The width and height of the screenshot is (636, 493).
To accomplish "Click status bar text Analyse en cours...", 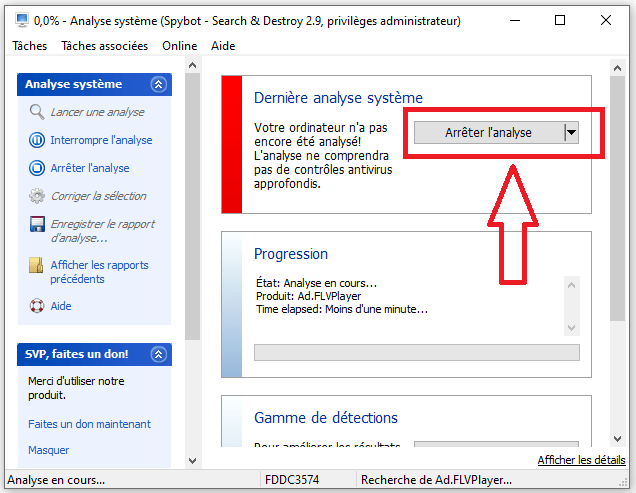I will coord(56,480).
